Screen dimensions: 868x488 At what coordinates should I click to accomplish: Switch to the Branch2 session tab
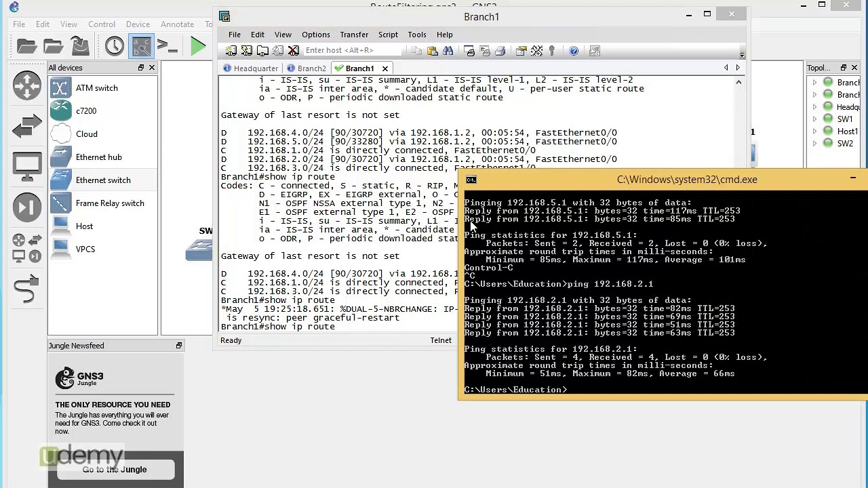pos(306,68)
